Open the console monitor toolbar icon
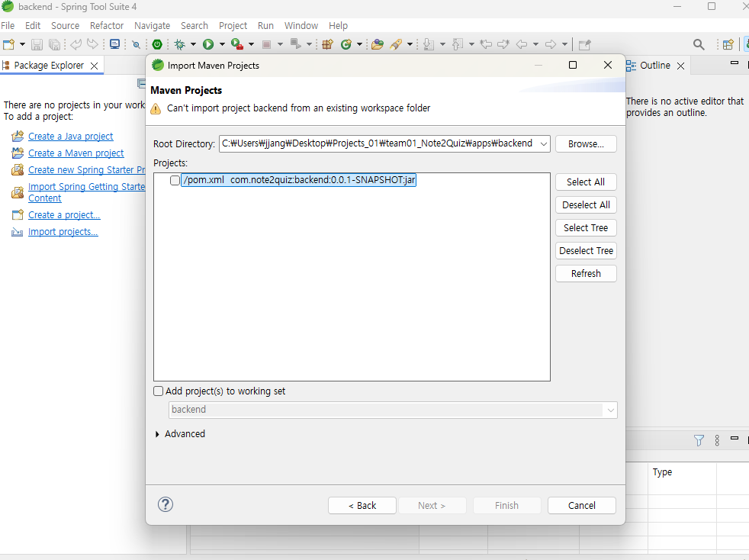The height and width of the screenshot is (560, 749). coord(114,44)
